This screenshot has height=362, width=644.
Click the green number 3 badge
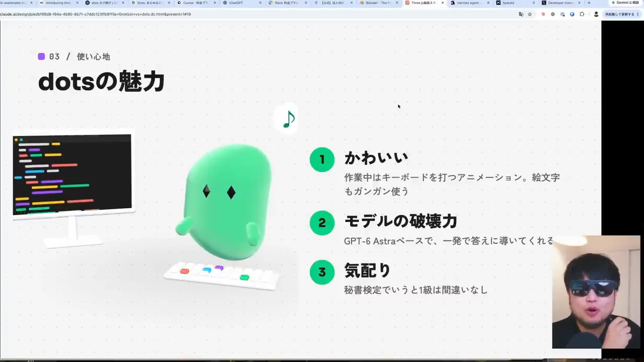click(322, 272)
